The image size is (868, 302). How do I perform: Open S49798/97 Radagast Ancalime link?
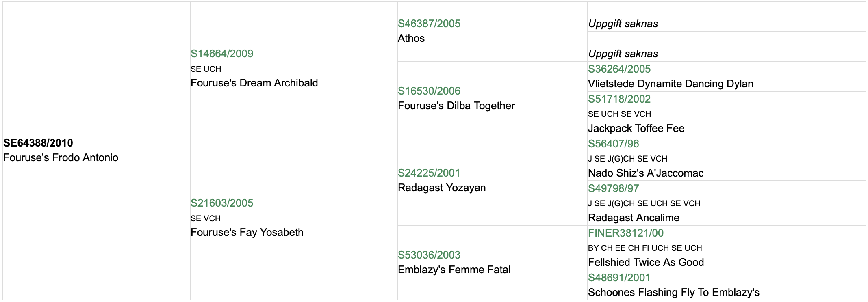click(614, 188)
